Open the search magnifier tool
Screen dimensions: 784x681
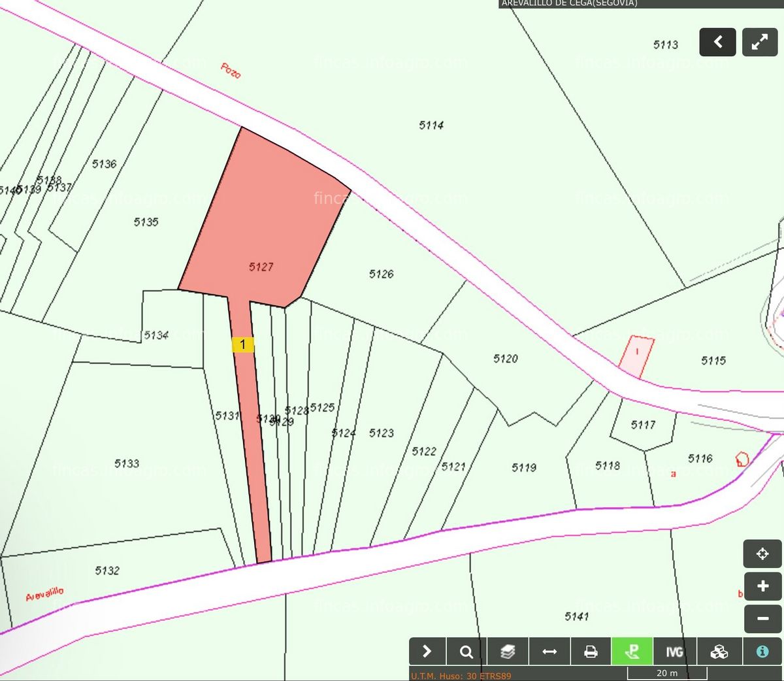tap(466, 652)
